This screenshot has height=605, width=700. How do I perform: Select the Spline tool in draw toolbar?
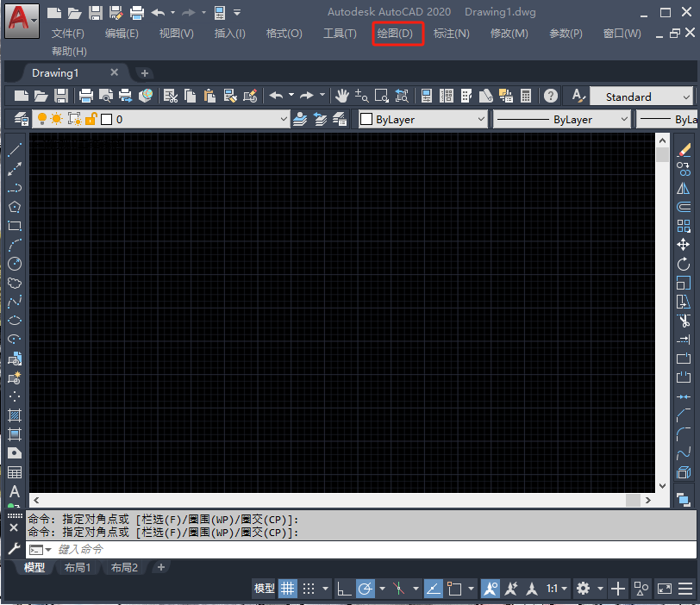[15, 302]
